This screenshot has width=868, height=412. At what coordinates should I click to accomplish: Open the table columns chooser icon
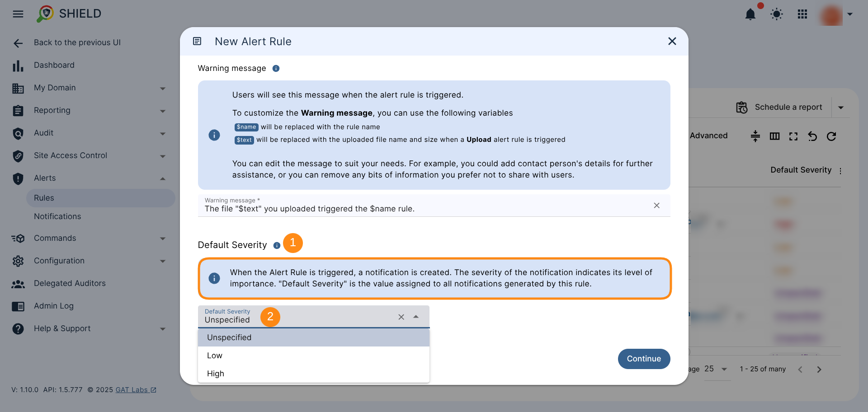pos(774,136)
